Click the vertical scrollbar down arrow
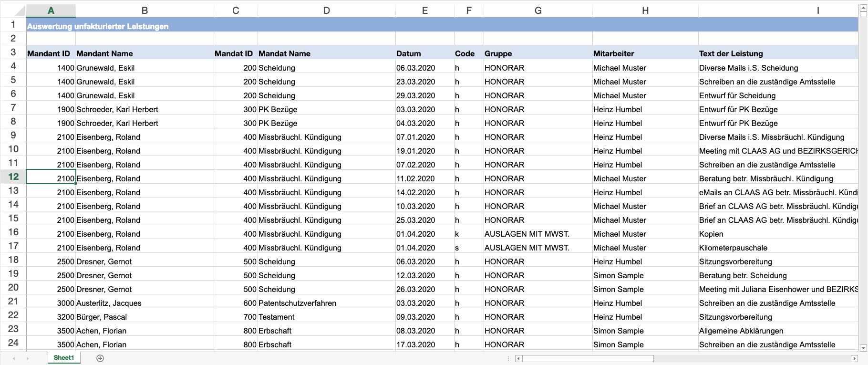The image size is (868, 365). (863, 348)
